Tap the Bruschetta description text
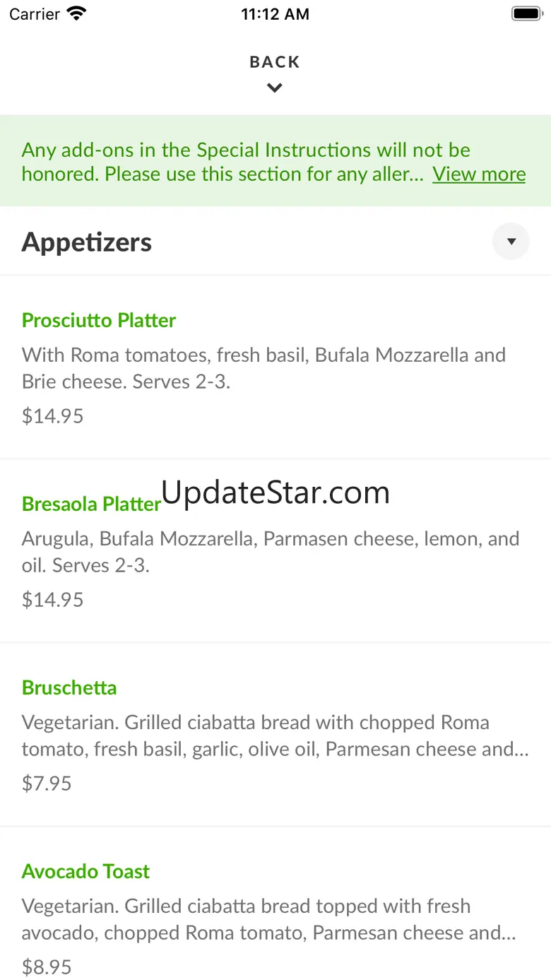This screenshot has height=980, width=551. [275, 736]
